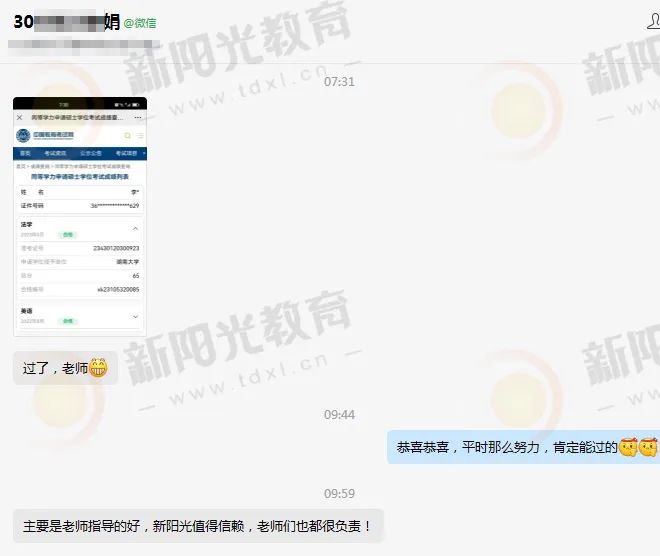This screenshot has width=660, height=556.
Task: Click the 09:44 timestamp
Action: [339, 415]
